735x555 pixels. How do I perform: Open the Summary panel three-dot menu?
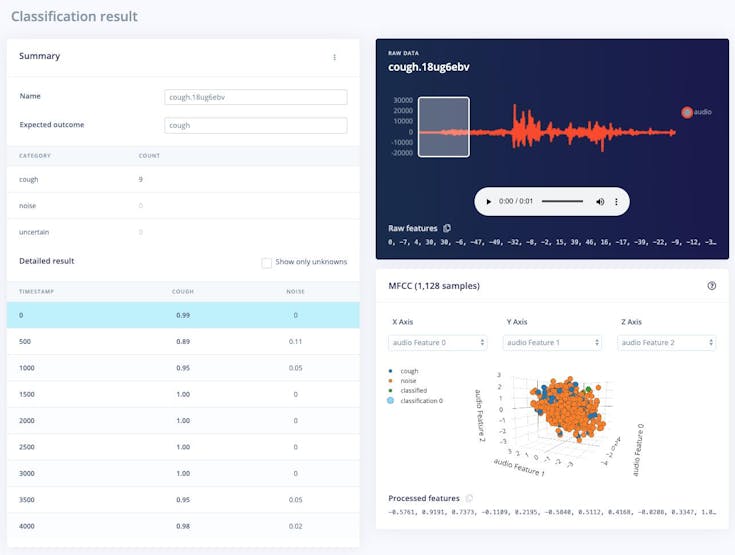point(334,57)
